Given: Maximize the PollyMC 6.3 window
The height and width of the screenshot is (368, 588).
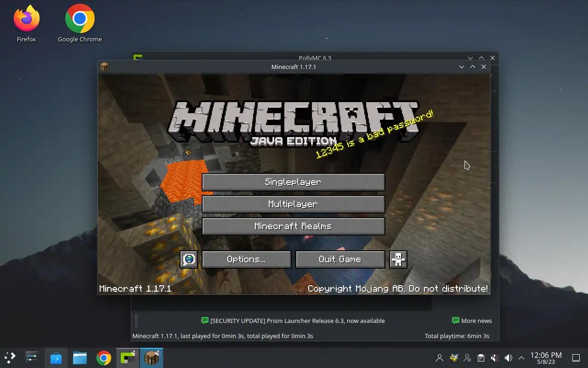Looking at the screenshot, I should [x=481, y=58].
